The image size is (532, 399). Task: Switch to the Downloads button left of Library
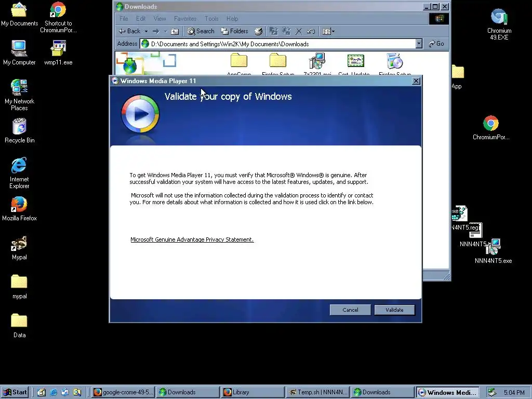click(188, 392)
